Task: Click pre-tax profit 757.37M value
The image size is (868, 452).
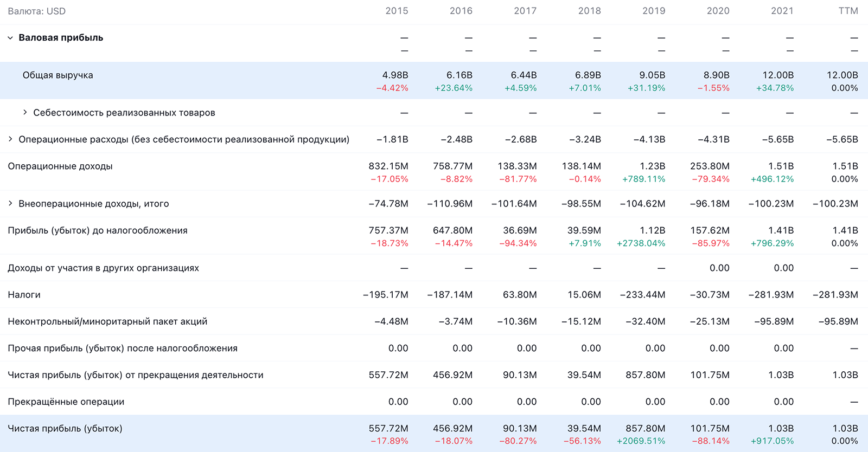Action: 388,231
